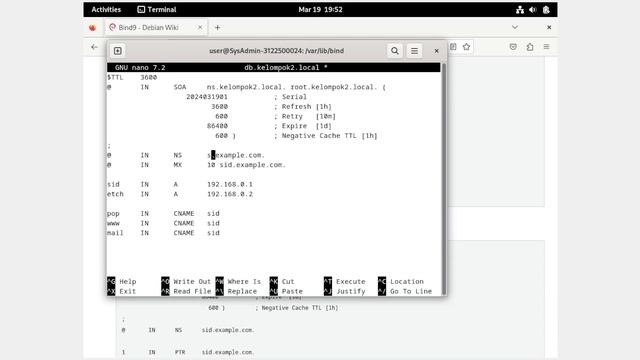The height and width of the screenshot is (360, 640).
Task: Click the ^O Write Out shortcut
Action: [x=186, y=282]
